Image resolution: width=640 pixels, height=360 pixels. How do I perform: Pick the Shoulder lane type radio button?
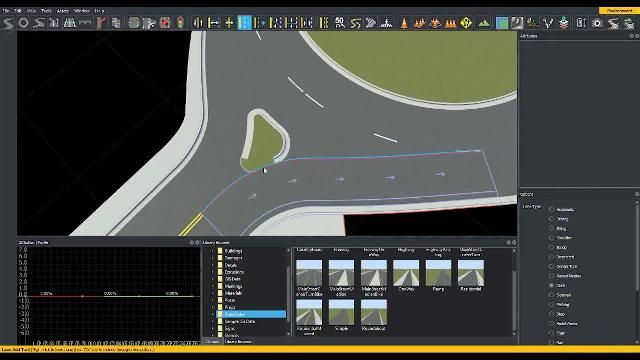(551, 238)
